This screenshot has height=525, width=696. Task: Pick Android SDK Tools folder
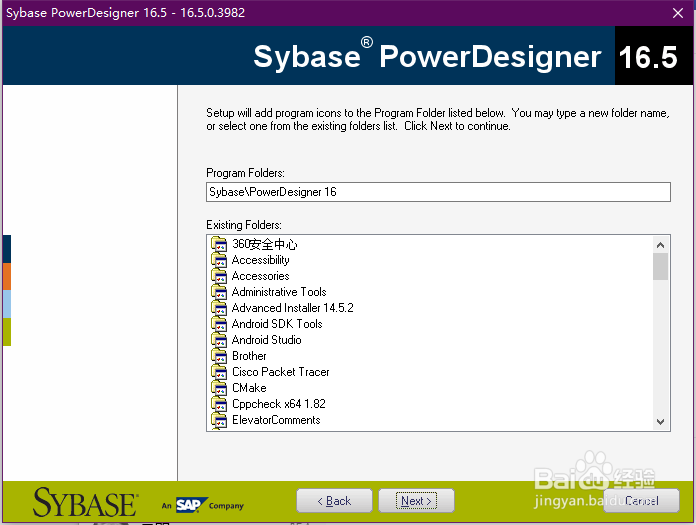tap(277, 324)
